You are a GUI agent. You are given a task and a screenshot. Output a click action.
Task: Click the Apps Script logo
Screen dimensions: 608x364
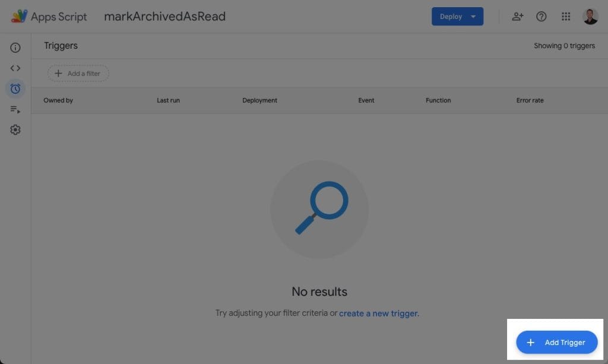[x=20, y=16]
